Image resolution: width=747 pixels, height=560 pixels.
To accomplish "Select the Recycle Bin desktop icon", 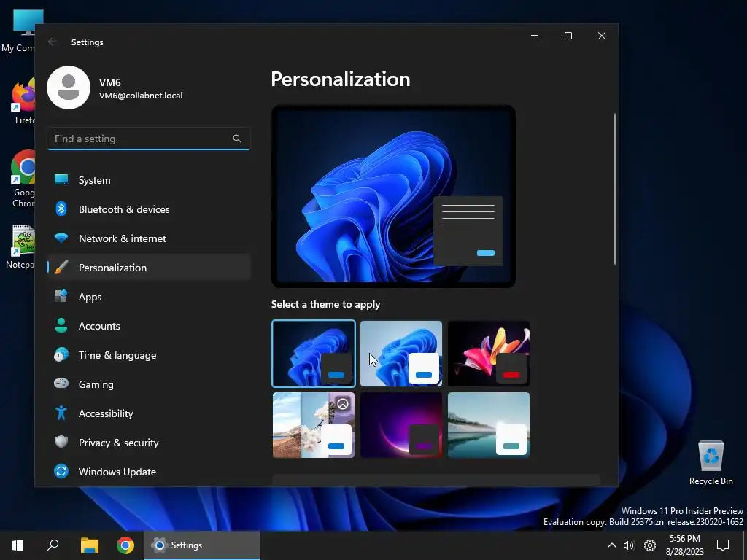I will tap(711, 462).
